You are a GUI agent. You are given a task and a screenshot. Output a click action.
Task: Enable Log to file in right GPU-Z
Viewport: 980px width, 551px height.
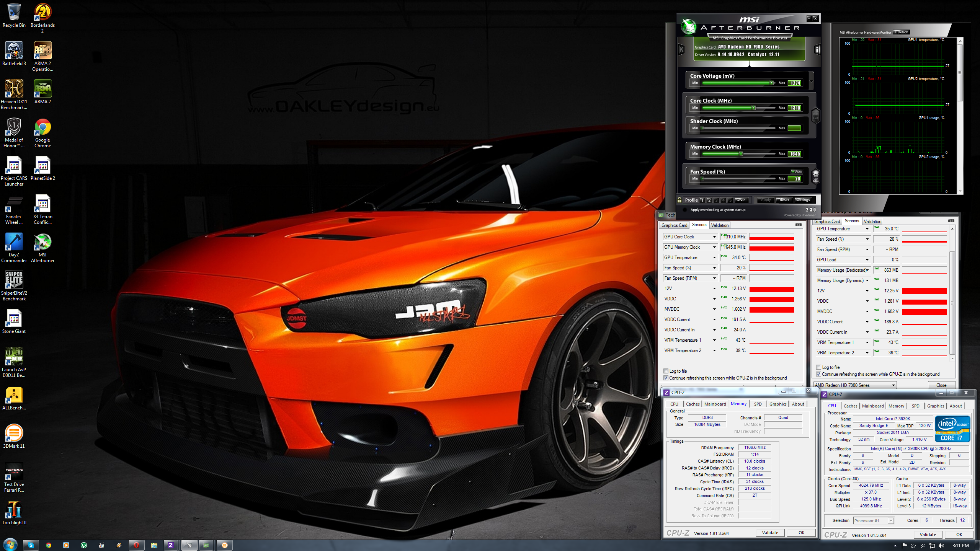tap(819, 367)
